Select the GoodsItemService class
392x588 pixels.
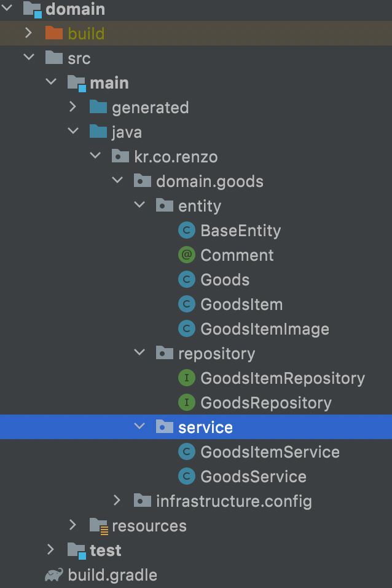269,451
